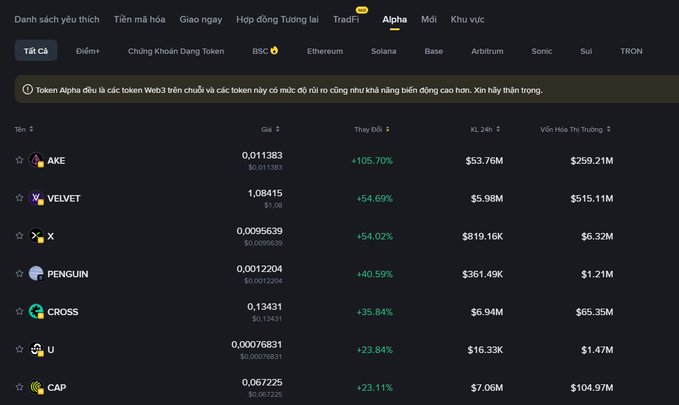This screenshot has width=679, height=405.
Task: Open Danh sách yêu thích tab
Action: [57, 19]
